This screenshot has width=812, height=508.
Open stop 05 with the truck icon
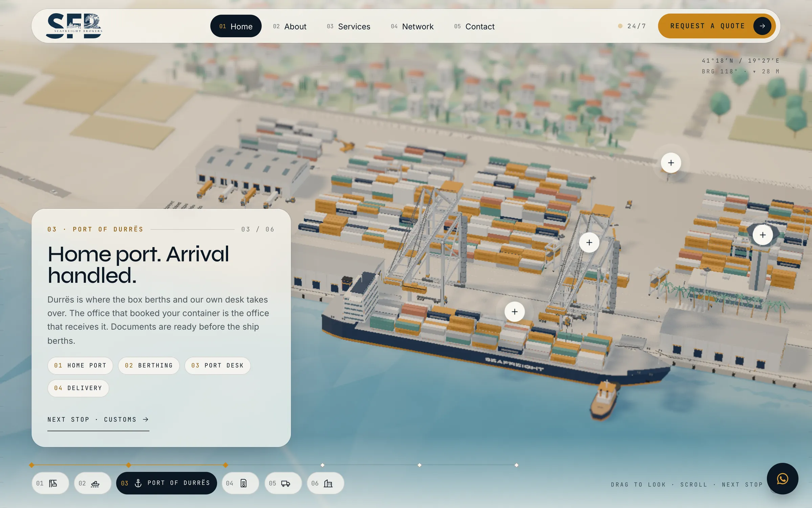point(283,483)
